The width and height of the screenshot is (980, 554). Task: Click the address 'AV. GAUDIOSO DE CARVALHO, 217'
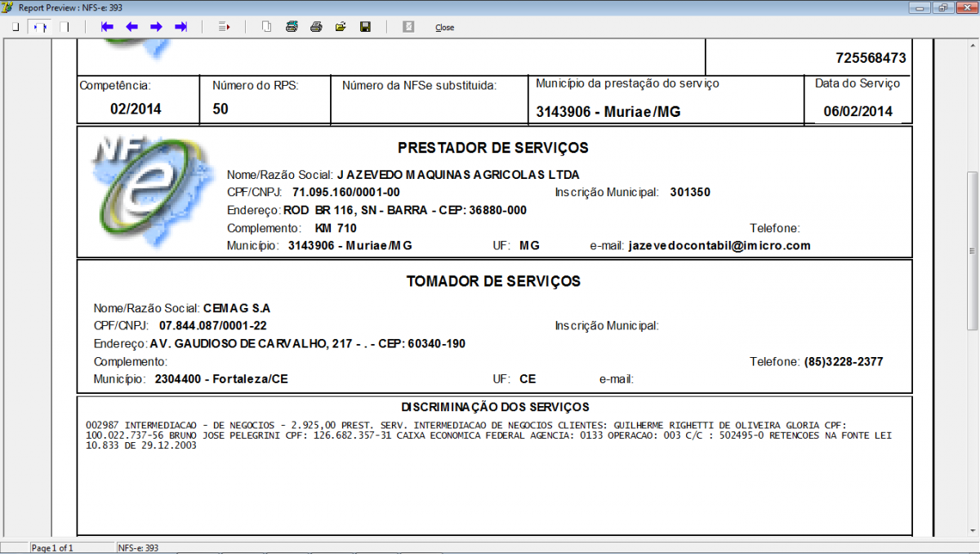pos(252,344)
